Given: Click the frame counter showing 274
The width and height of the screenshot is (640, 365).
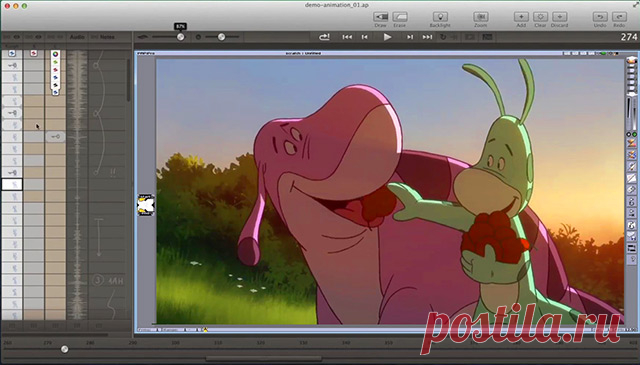Looking at the screenshot, I should click(x=629, y=37).
